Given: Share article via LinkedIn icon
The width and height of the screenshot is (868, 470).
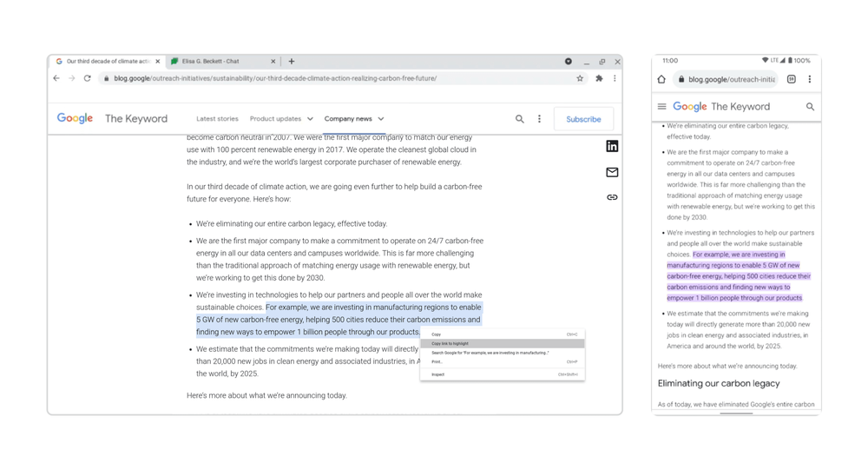Looking at the screenshot, I should [x=612, y=147].
